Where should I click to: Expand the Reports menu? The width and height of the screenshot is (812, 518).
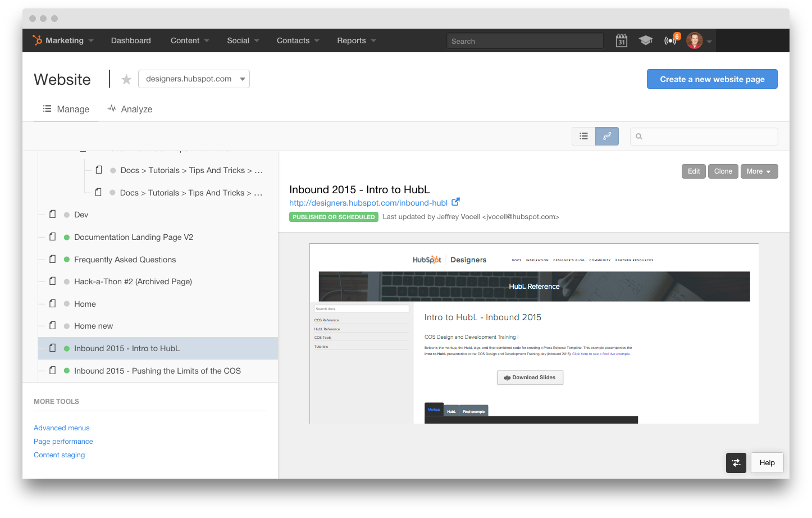point(357,40)
